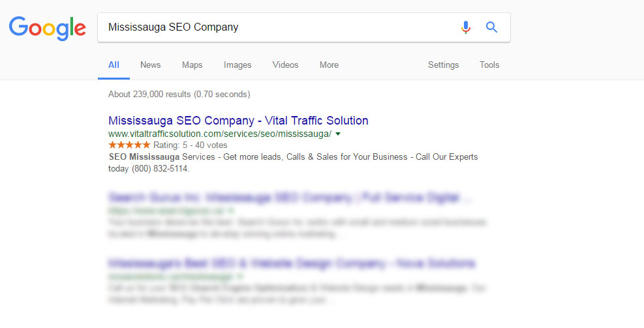
Task: Click the blue magnifying glass search icon
Action: [491, 27]
